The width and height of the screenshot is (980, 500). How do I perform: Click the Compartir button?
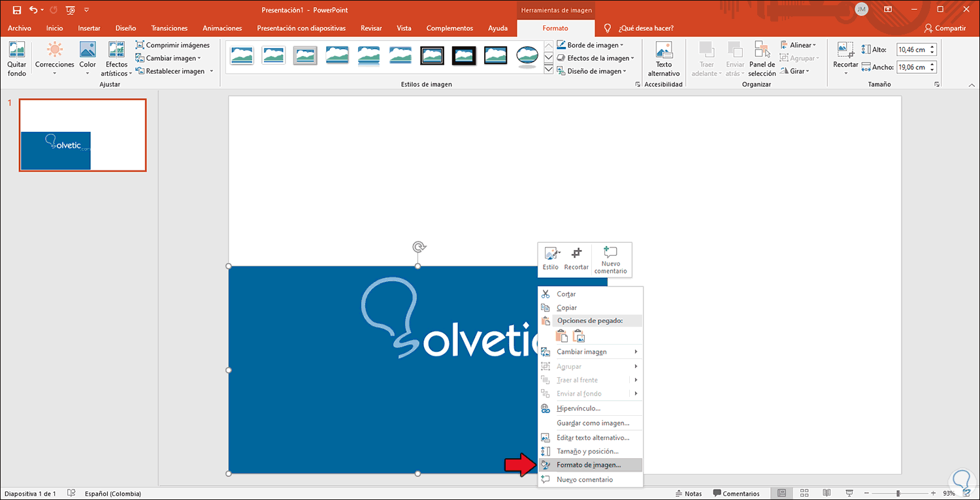[945, 28]
